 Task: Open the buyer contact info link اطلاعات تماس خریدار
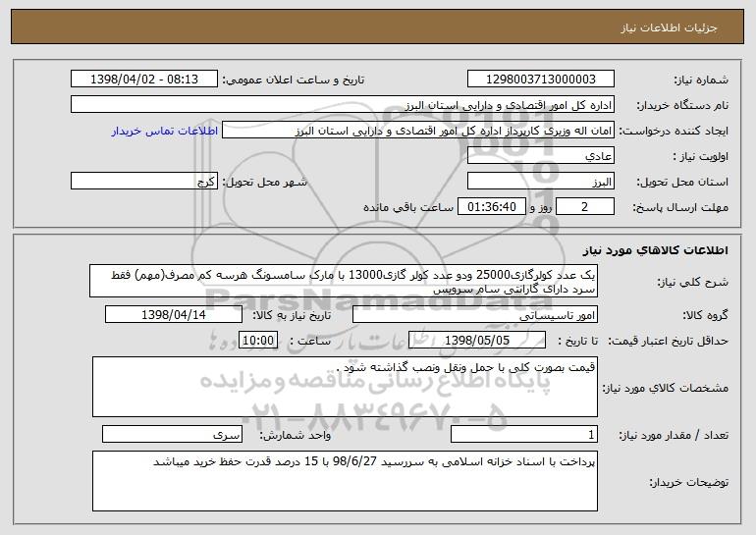coord(165,131)
